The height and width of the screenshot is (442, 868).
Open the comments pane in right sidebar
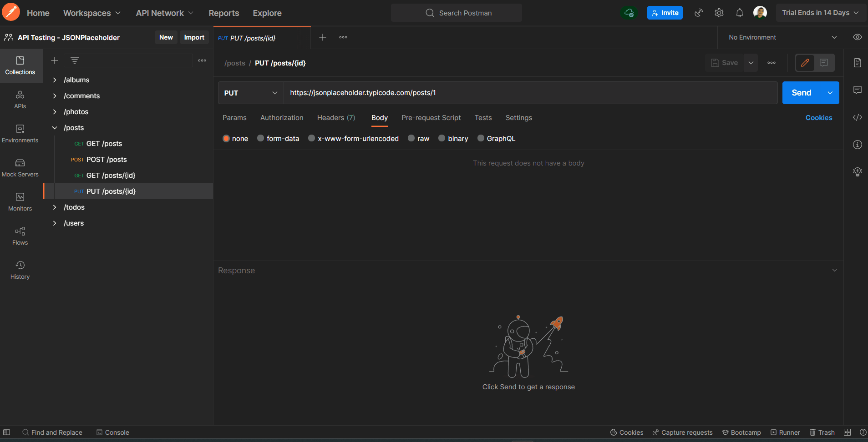tap(858, 90)
